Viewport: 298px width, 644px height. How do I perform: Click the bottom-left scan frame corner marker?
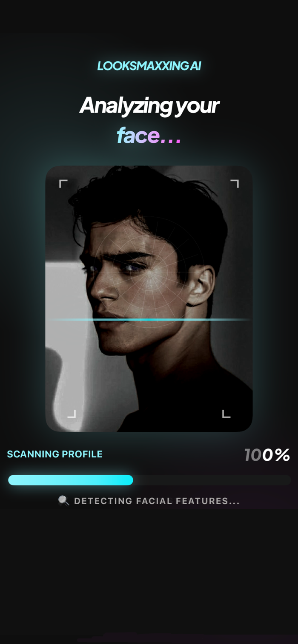[72, 414]
